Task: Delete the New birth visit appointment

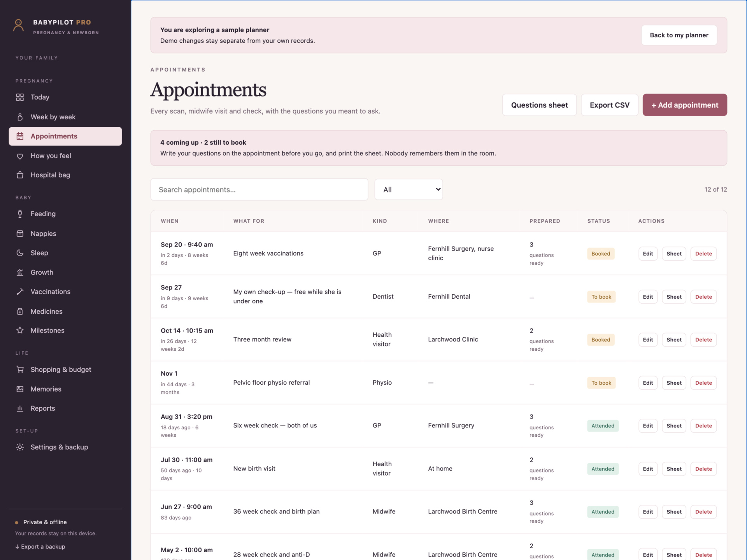Action: [x=703, y=469]
